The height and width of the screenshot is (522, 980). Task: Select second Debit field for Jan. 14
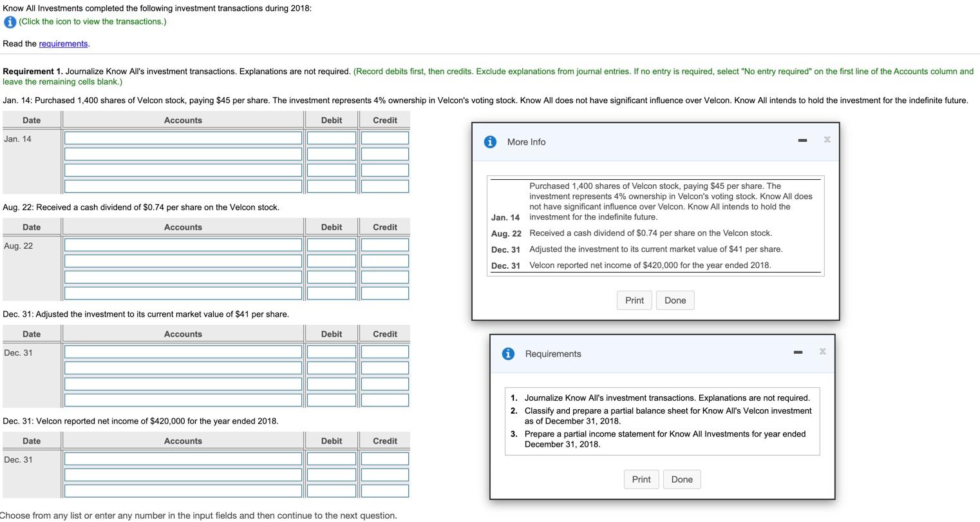click(332, 154)
